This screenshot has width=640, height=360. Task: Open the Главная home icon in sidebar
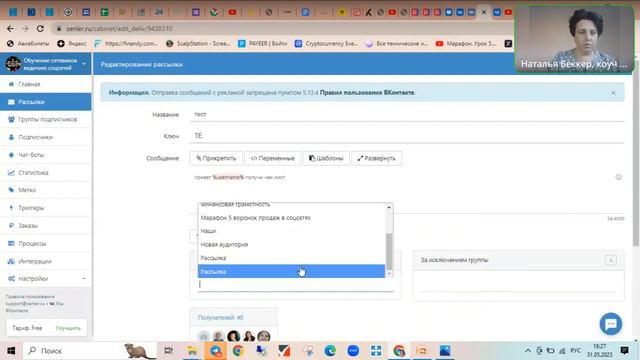11,84
